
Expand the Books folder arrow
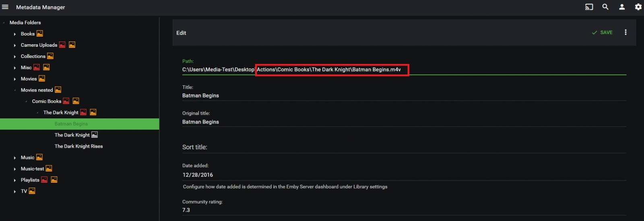(x=15, y=34)
